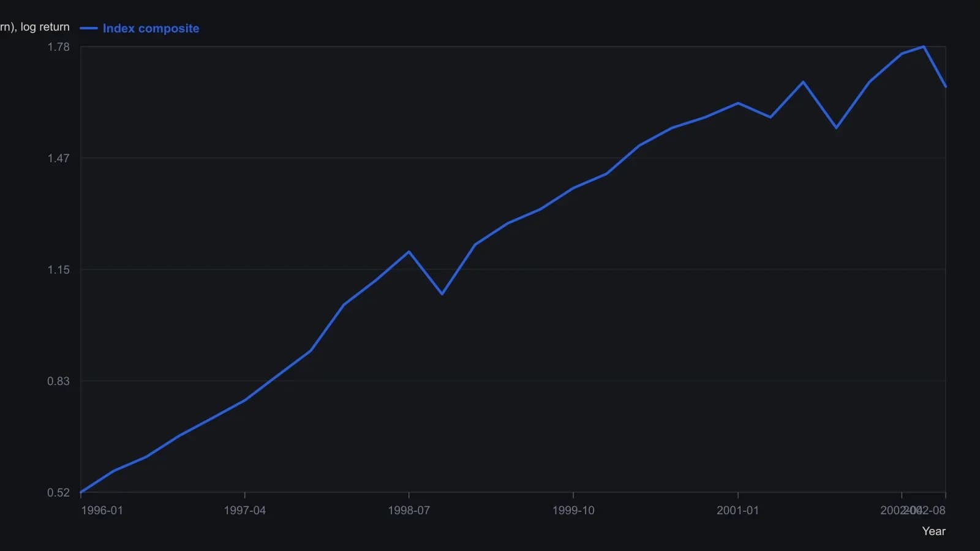Viewport: 980px width, 551px height.
Task: Click the x-axis label 1999-10
Action: 573,511
